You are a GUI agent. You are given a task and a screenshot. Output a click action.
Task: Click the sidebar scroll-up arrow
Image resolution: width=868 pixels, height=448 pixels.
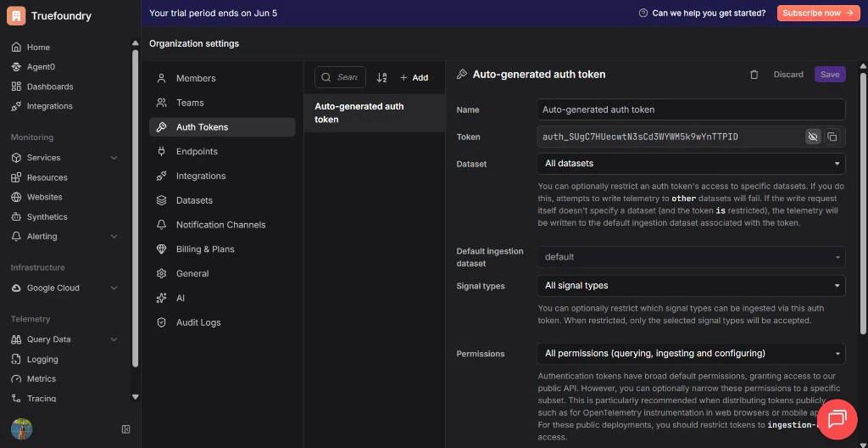coord(135,42)
